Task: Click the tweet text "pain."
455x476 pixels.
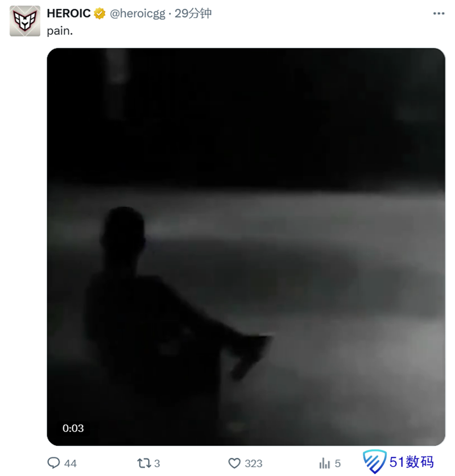Action: tap(60, 31)
